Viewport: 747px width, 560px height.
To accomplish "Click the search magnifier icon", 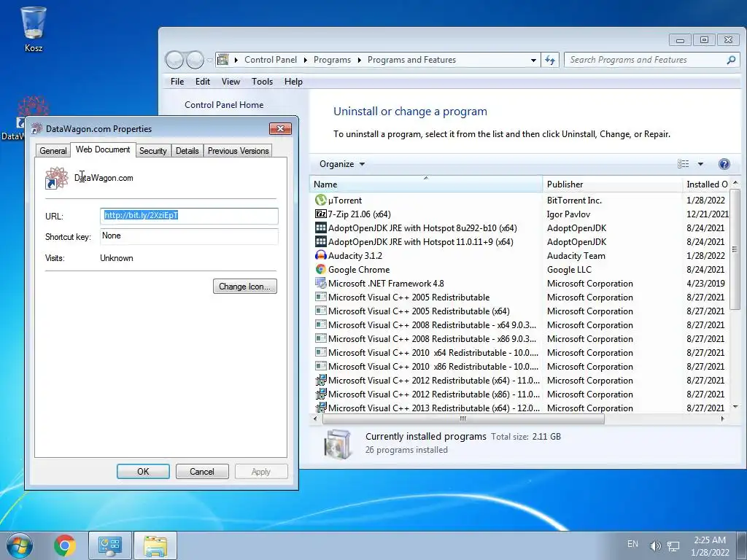I will pyautogui.click(x=731, y=60).
